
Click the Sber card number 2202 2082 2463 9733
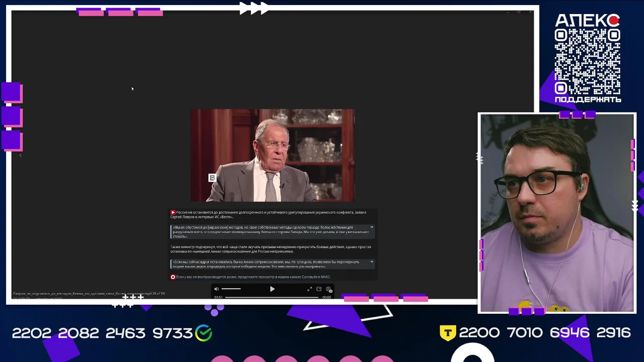pyautogui.click(x=102, y=333)
